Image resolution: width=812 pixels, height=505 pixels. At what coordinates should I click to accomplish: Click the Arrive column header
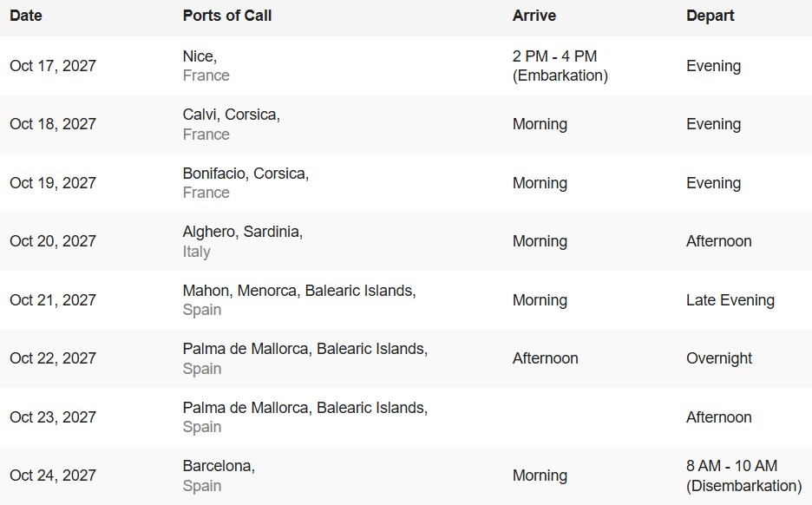point(534,16)
